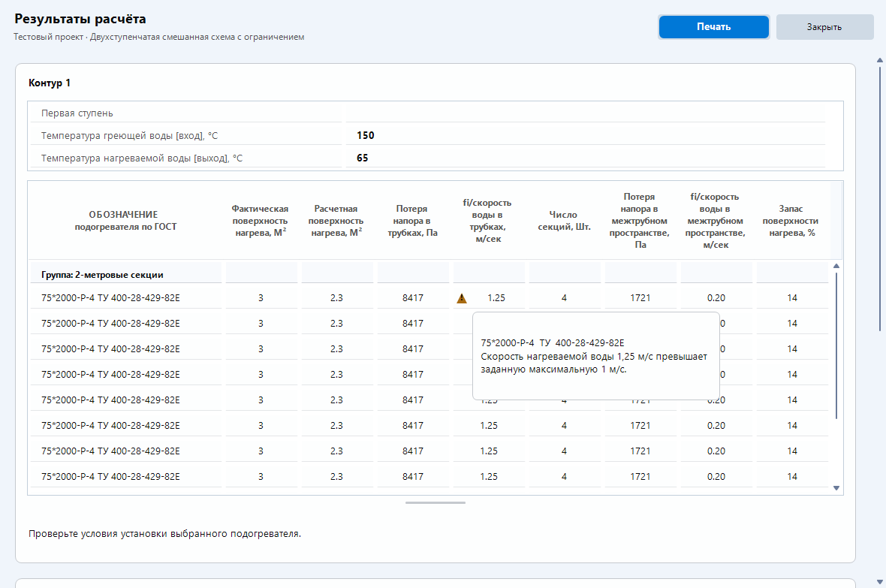Click the Контур 1 section heading
Screen dimensions: 886x588
[50, 83]
